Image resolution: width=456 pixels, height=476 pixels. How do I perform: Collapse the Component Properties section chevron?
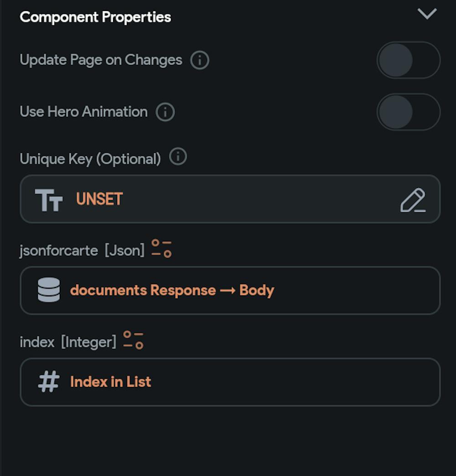[427, 15]
